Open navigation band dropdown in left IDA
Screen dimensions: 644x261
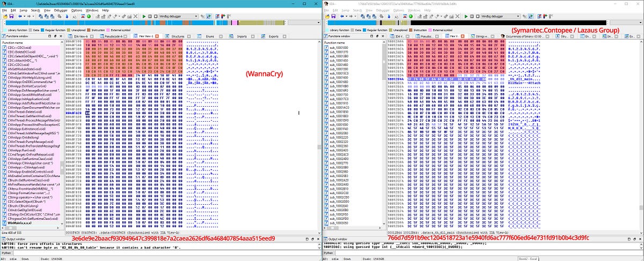(x=318, y=23)
